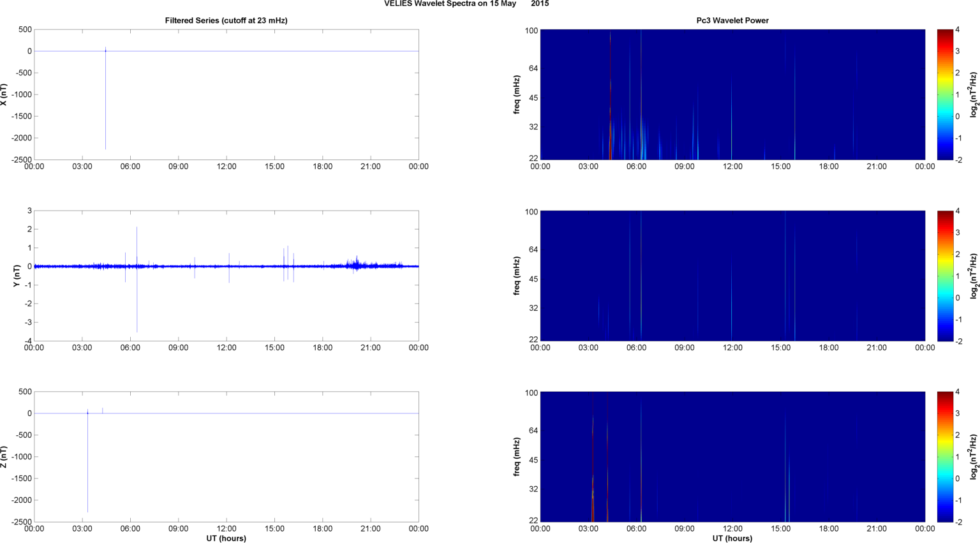Click the 'log2(nT²/Hz)' label of the X wavelet colorbar
The height and width of the screenshot is (543, 980).
[x=974, y=94]
